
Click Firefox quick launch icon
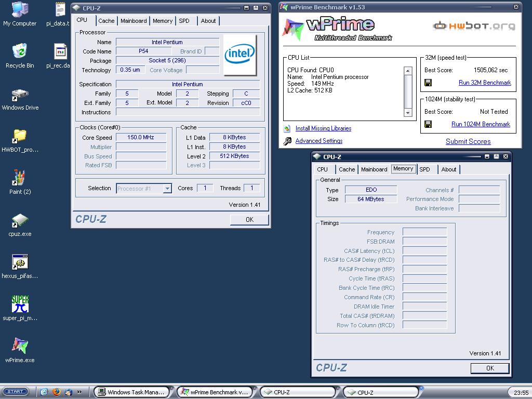tap(56, 392)
